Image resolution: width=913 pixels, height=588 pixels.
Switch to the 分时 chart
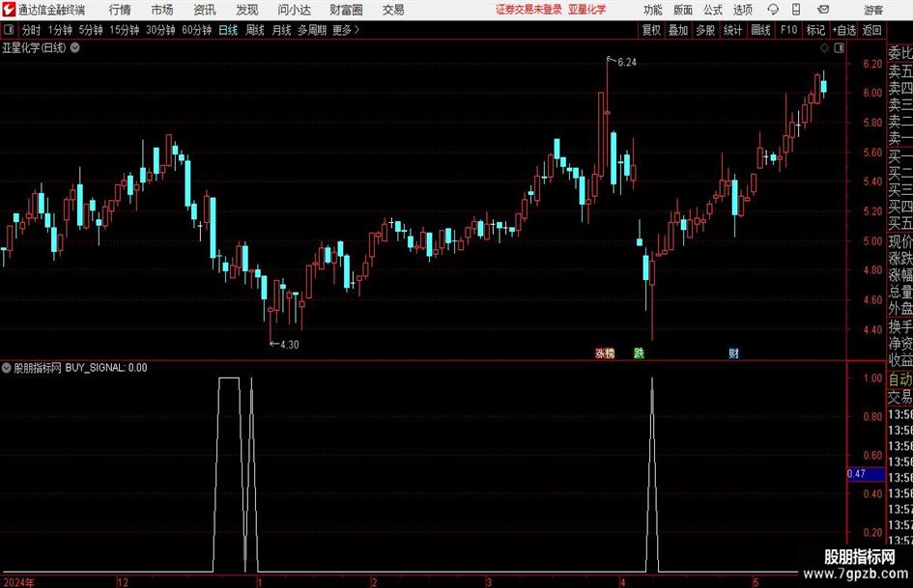pyautogui.click(x=32, y=30)
